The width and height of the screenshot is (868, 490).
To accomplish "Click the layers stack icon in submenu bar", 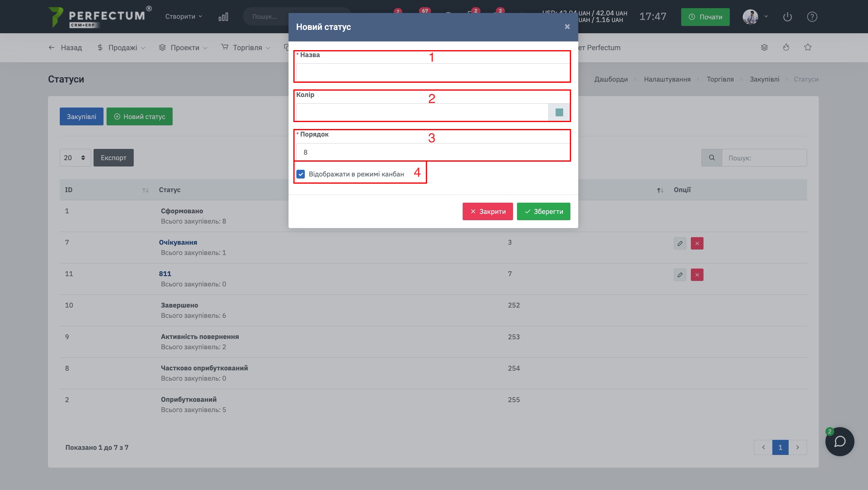I will 764,47.
